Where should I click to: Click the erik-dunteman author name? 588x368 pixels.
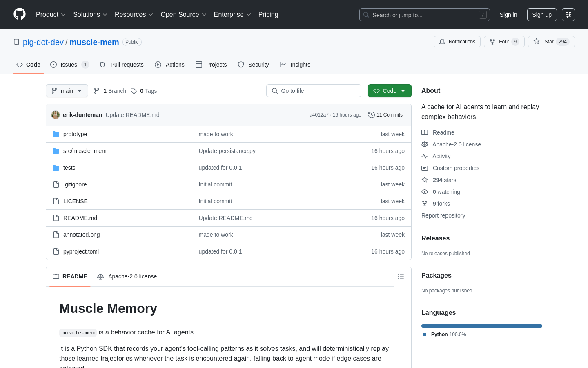[82, 115]
